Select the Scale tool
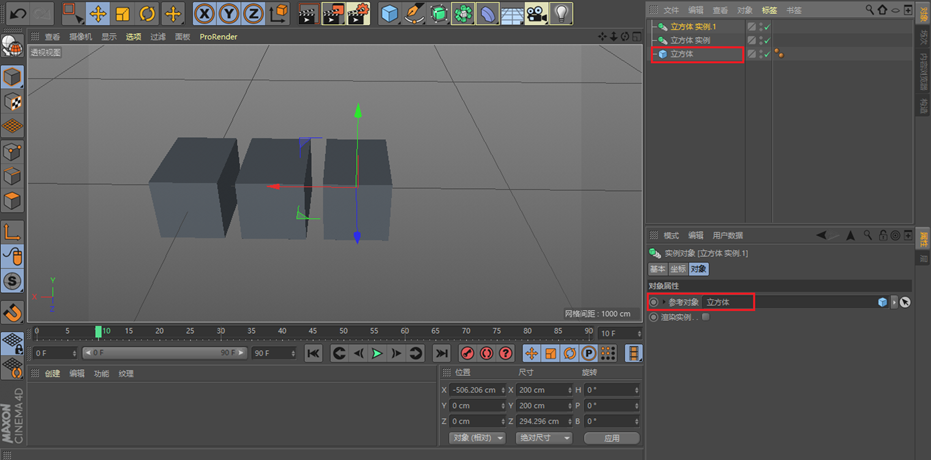 (122, 13)
